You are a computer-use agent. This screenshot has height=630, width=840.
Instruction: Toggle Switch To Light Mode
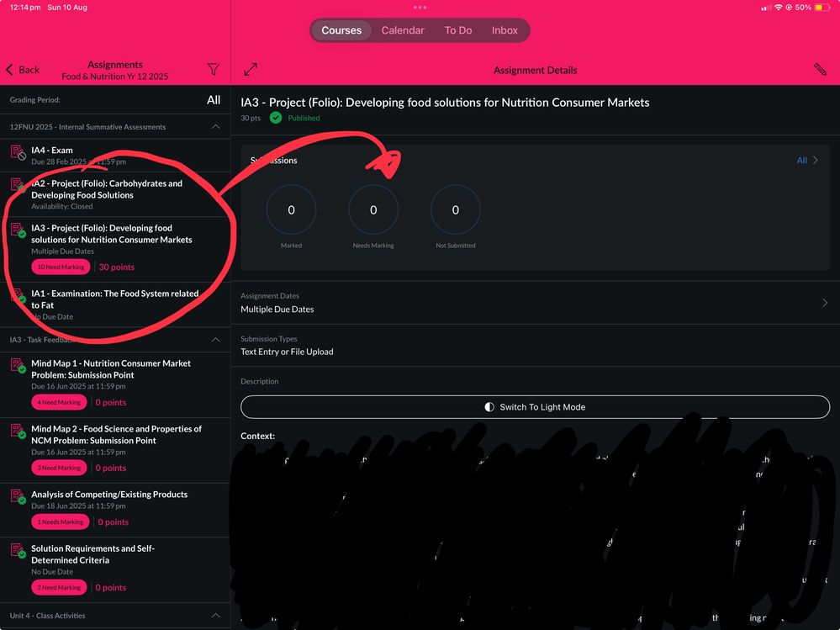coord(535,407)
